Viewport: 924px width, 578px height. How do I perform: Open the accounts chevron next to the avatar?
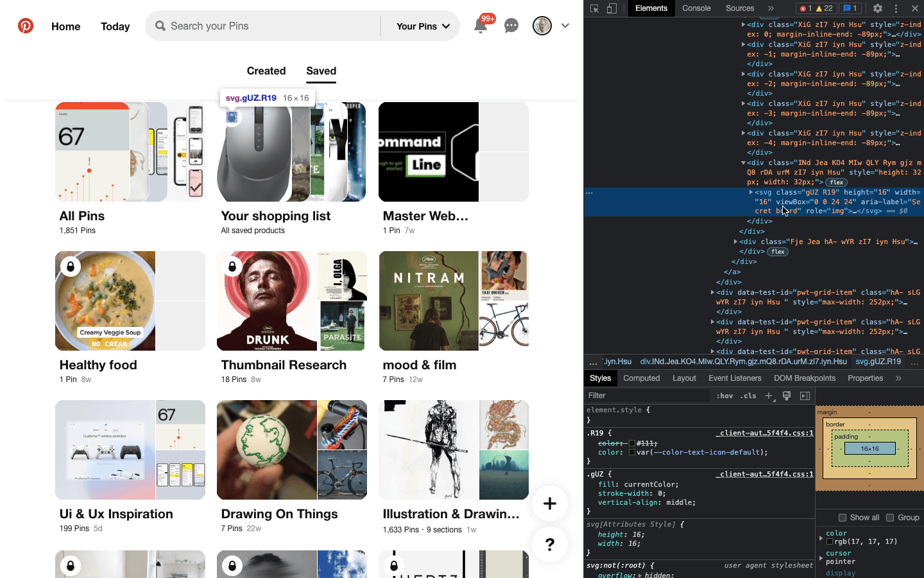(x=565, y=26)
